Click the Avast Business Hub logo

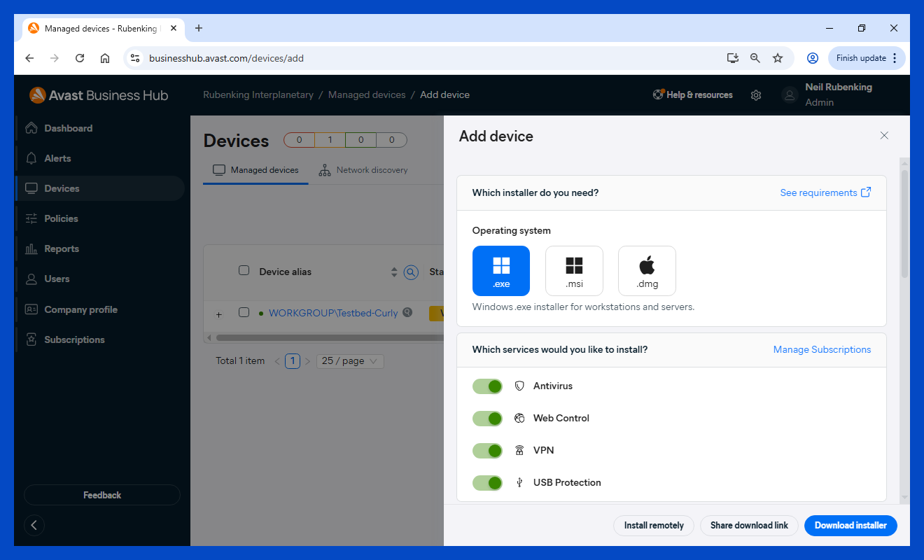click(99, 95)
